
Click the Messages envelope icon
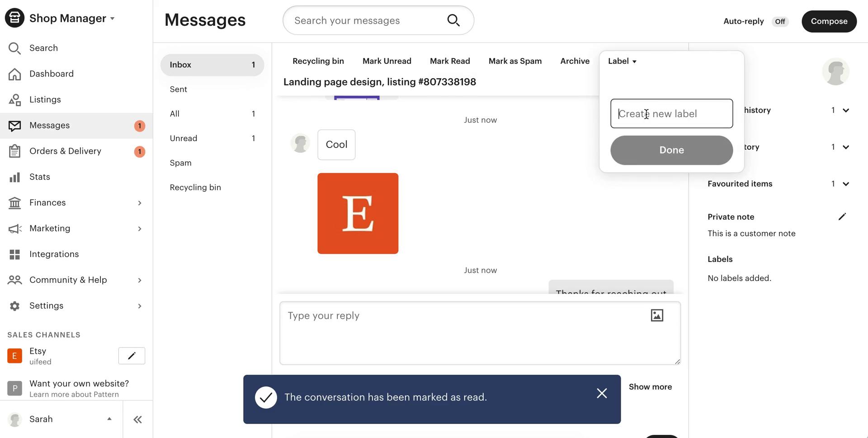pyautogui.click(x=14, y=125)
